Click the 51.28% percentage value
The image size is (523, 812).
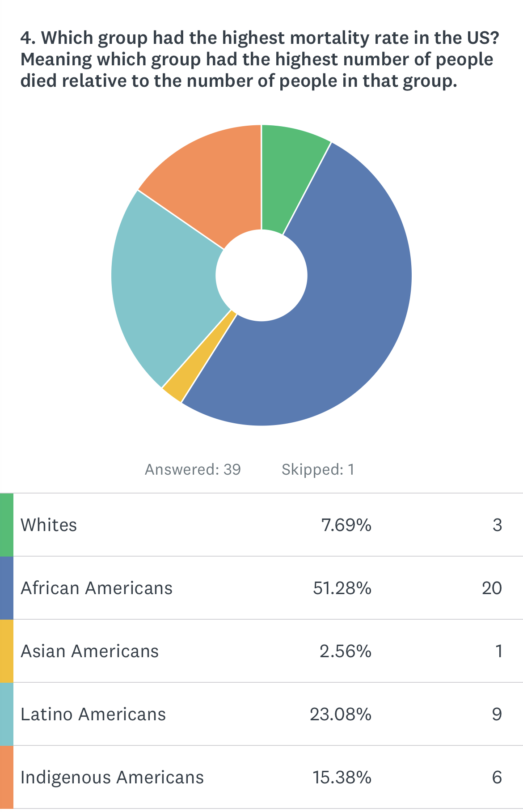(342, 588)
